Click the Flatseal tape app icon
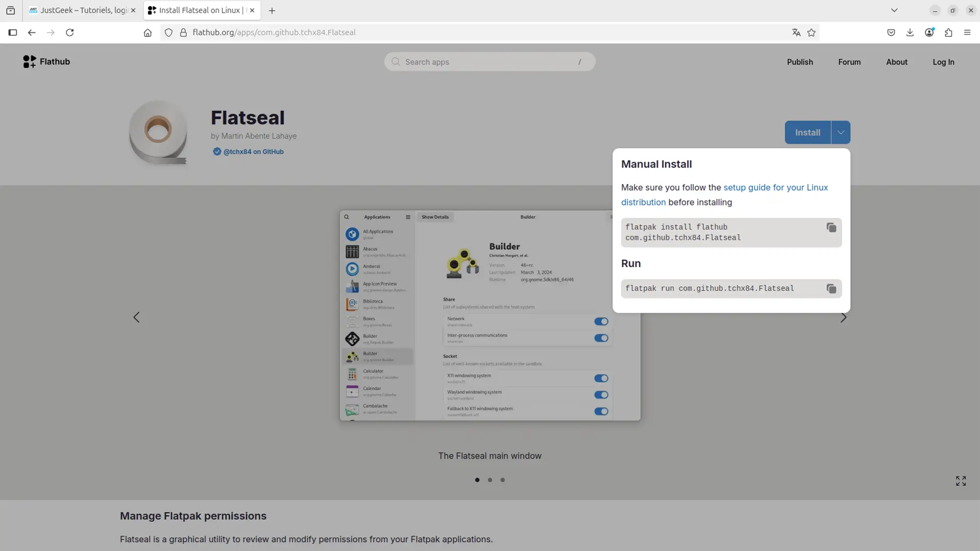 (158, 132)
